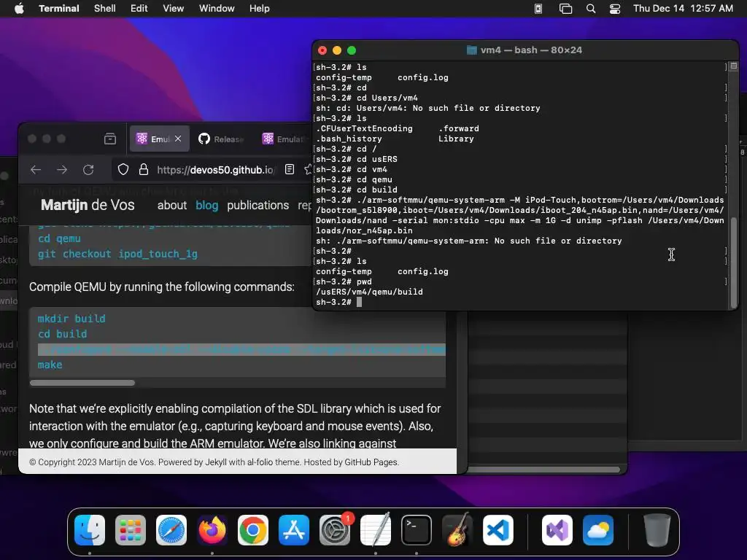This screenshot has height=560, width=747.
Task: Click the blog navigation link
Action: [x=206, y=205]
